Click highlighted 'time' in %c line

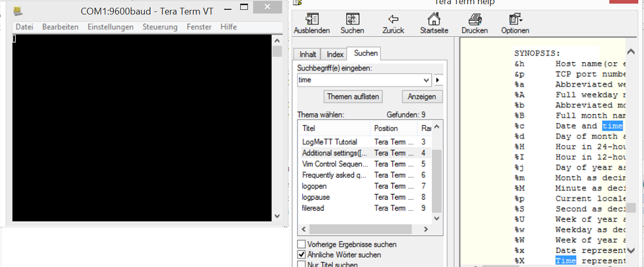(612, 126)
